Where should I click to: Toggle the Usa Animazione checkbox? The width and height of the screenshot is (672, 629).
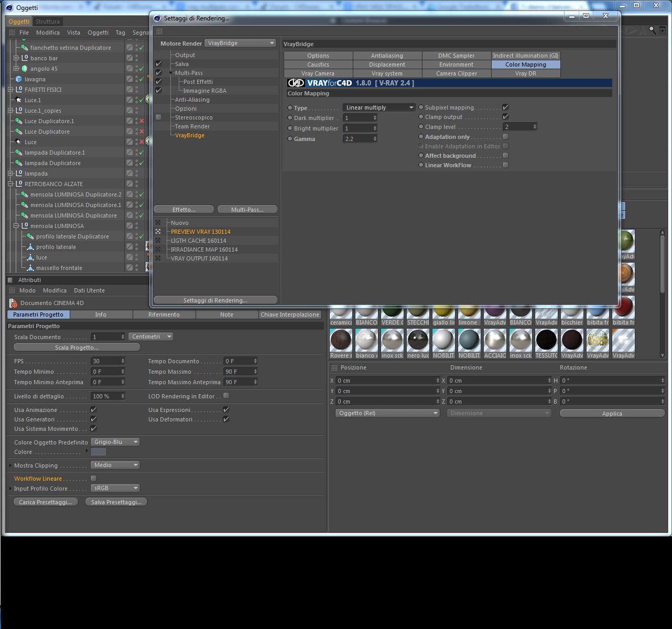tap(93, 410)
